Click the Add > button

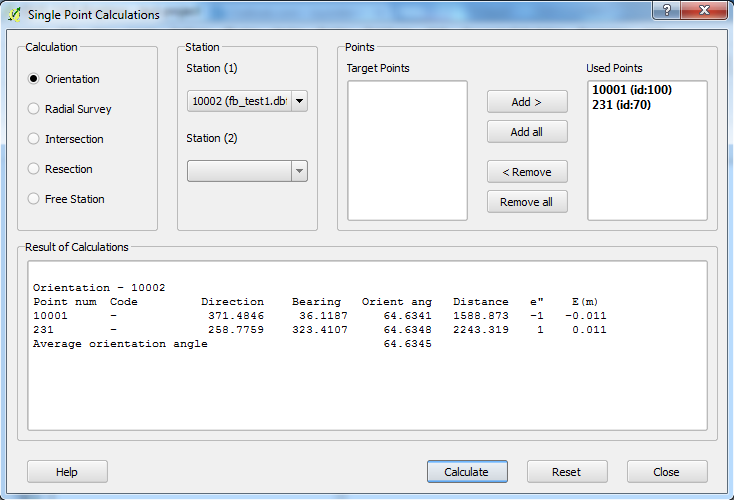coord(527,102)
